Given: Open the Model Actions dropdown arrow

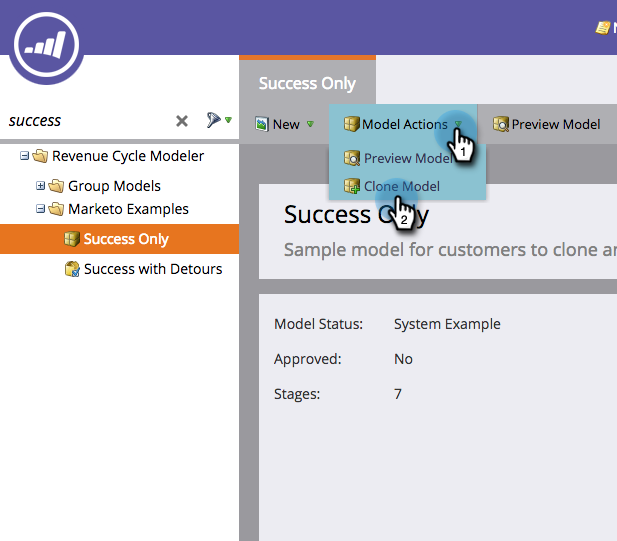Looking at the screenshot, I should pyautogui.click(x=458, y=124).
